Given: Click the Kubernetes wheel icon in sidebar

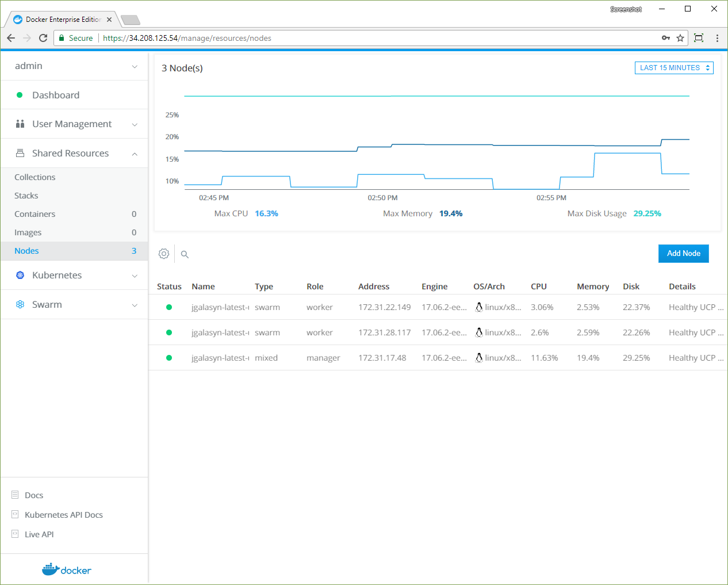Looking at the screenshot, I should [x=20, y=275].
